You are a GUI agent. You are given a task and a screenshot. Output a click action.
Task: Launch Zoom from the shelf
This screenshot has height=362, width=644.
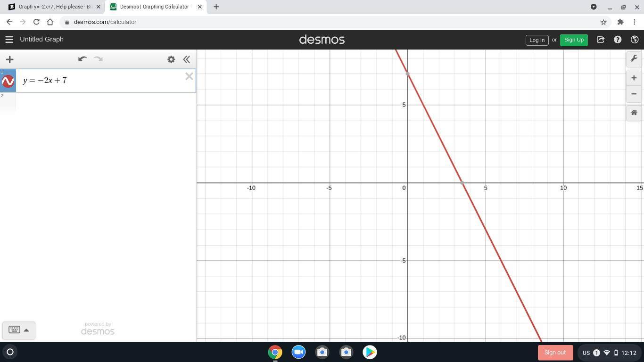(298, 352)
